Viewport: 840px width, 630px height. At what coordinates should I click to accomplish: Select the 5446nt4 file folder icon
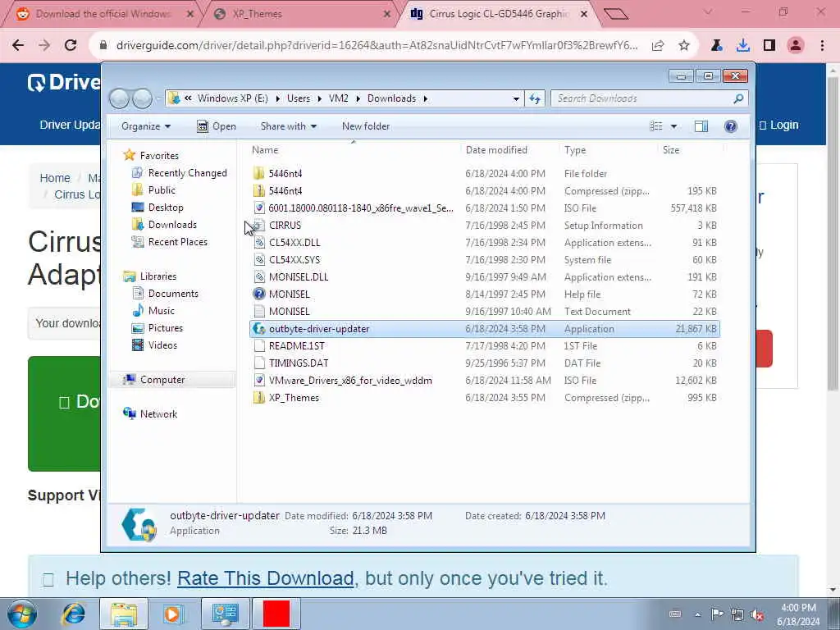259,174
